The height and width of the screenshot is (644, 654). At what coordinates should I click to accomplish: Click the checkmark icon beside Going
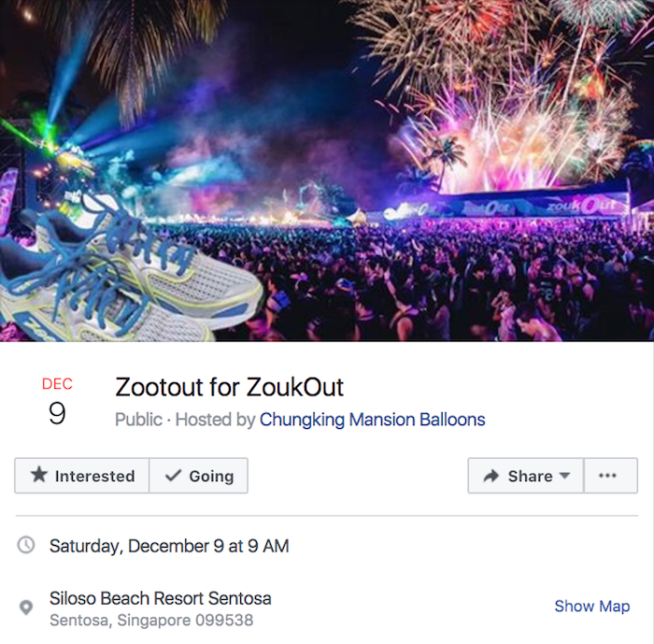(173, 475)
